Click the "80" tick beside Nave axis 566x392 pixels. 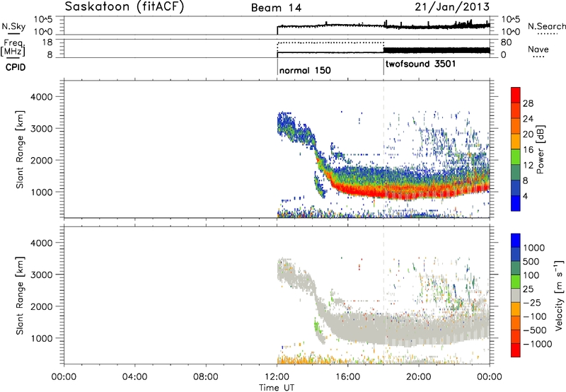pos(506,42)
